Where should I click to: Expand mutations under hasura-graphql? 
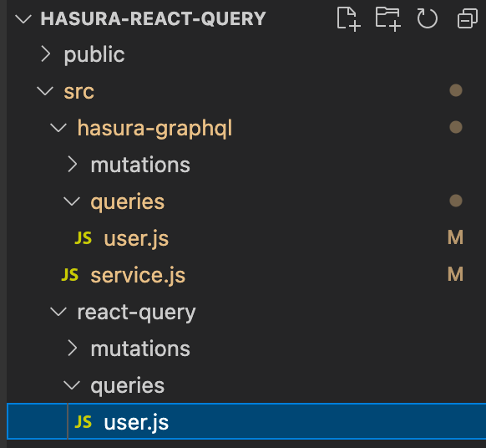[72, 164]
